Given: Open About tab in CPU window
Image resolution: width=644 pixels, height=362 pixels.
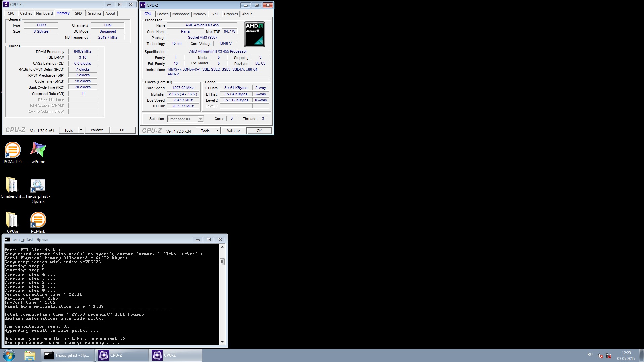Looking at the screenshot, I should click(x=247, y=14).
